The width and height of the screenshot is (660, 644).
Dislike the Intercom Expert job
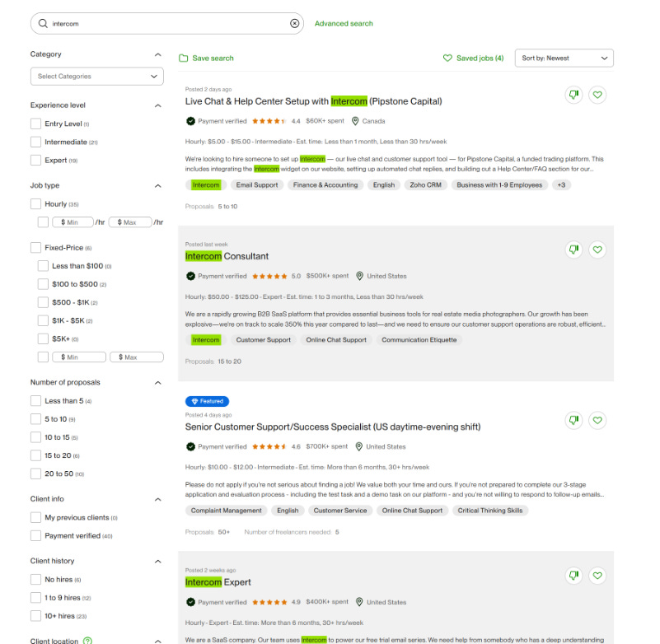click(x=573, y=576)
